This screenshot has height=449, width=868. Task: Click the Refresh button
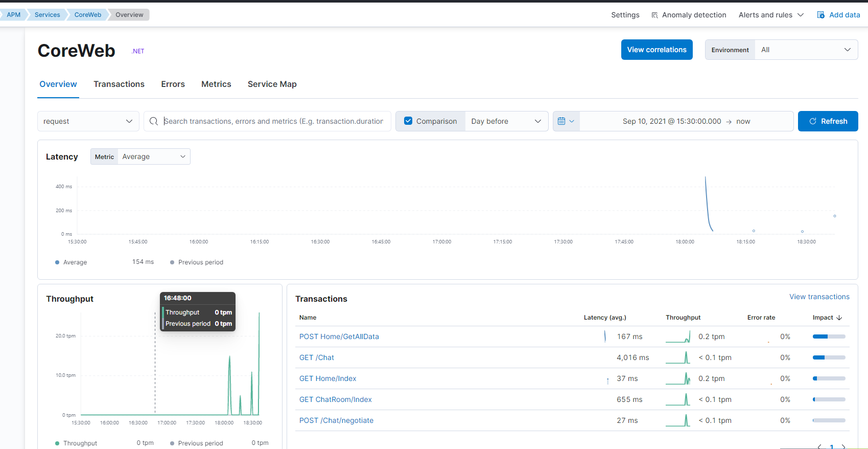[x=828, y=121]
